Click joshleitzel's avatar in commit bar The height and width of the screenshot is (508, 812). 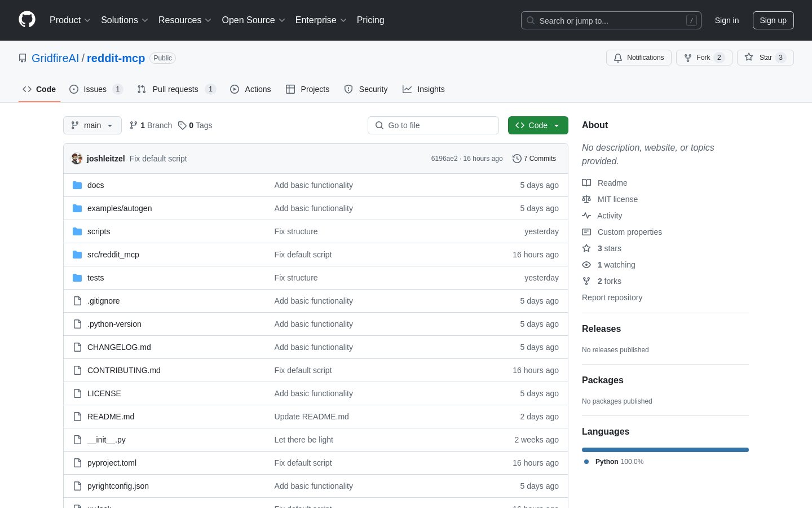pos(77,159)
